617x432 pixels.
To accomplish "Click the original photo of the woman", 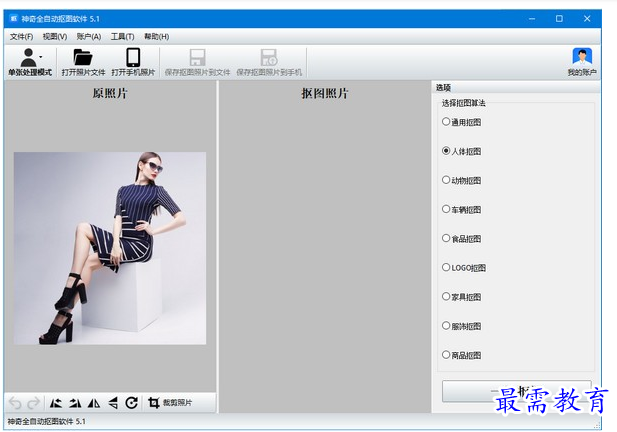I will point(110,248).
